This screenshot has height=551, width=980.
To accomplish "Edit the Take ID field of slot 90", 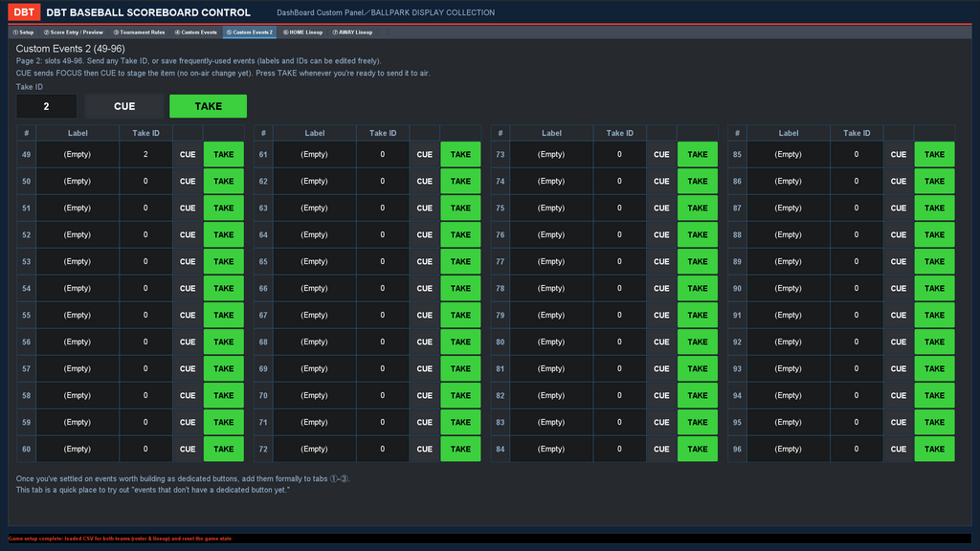I will click(857, 289).
